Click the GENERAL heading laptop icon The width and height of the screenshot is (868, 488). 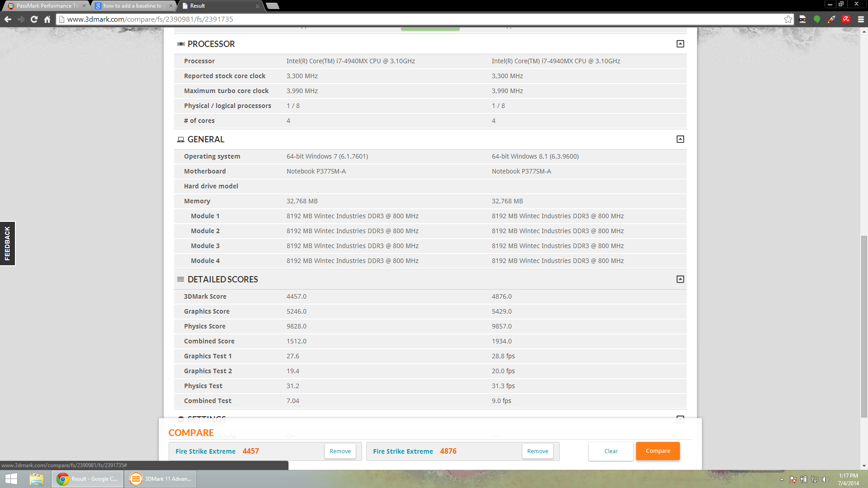181,140
